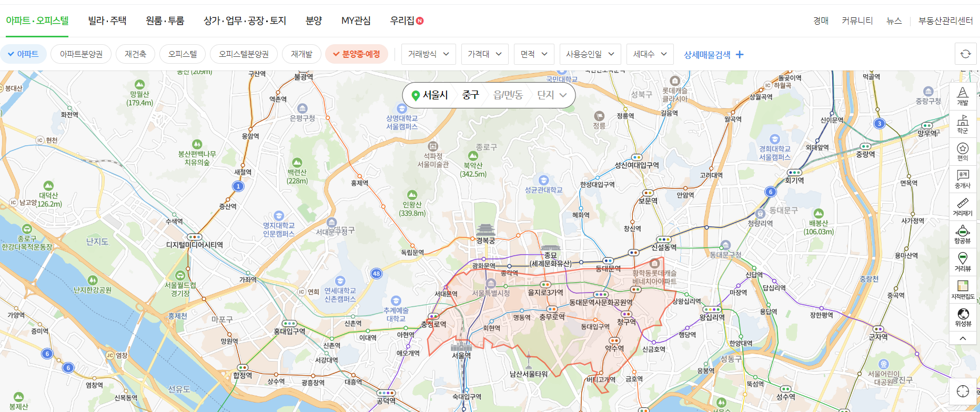
Task: Switch to 상가·업무·공장·토지 tab
Action: [245, 21]
